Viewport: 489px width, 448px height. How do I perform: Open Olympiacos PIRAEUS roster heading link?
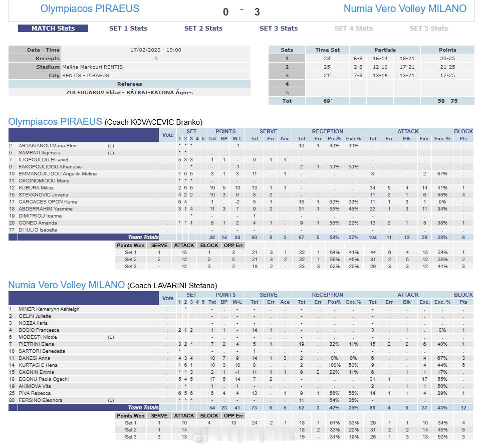click(55, 122)
